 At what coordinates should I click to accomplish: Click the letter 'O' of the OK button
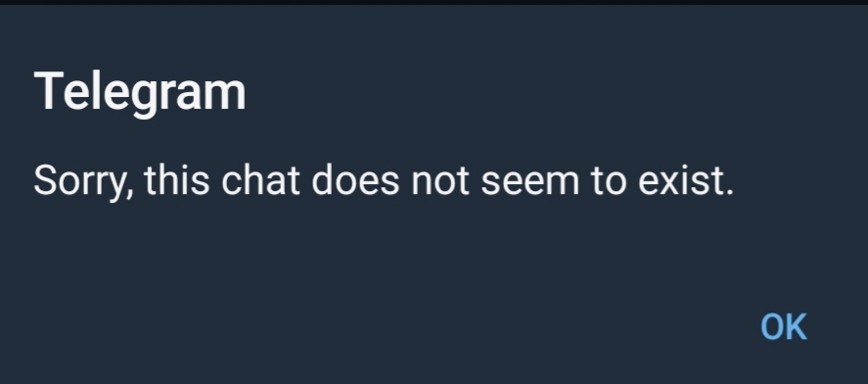(772, 327)
